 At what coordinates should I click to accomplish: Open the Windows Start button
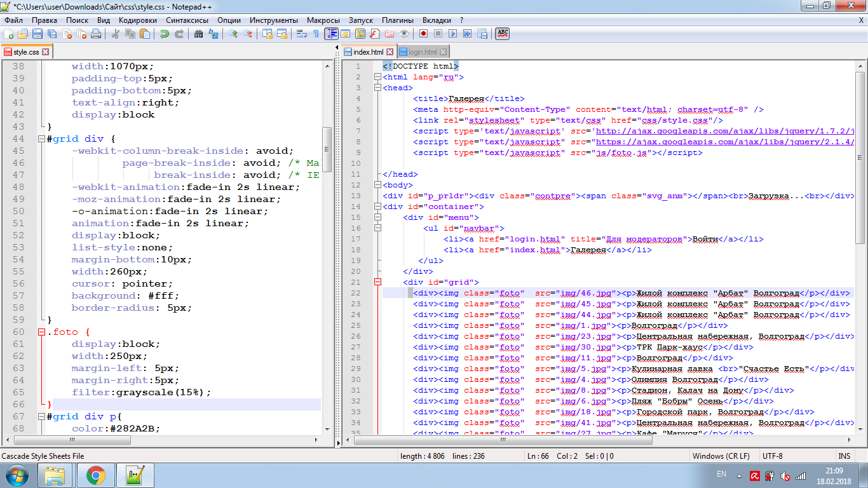(16, 475)
